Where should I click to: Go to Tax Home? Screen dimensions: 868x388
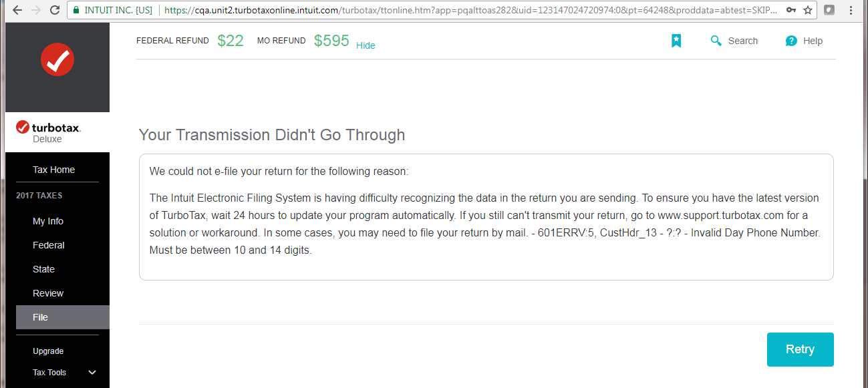coord(53,170)
